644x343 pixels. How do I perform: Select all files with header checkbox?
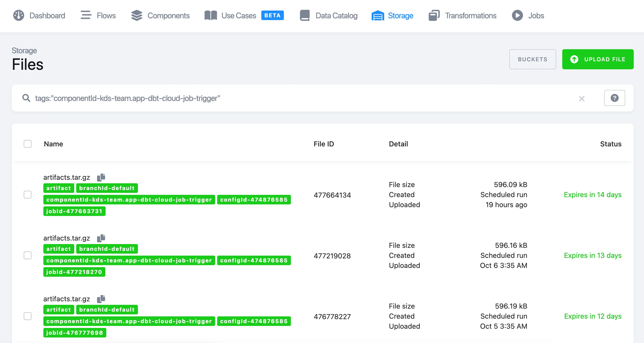(28, 144)
